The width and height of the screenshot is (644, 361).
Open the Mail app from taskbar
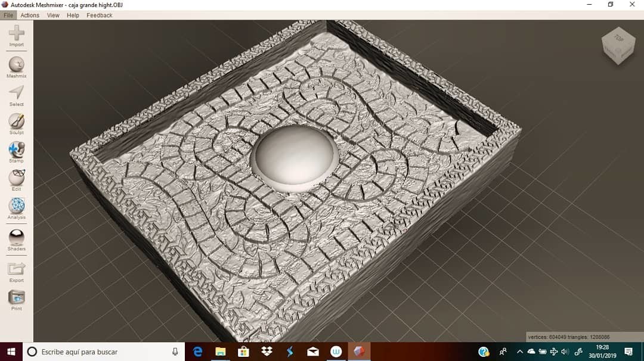click(x=313, y=351)
